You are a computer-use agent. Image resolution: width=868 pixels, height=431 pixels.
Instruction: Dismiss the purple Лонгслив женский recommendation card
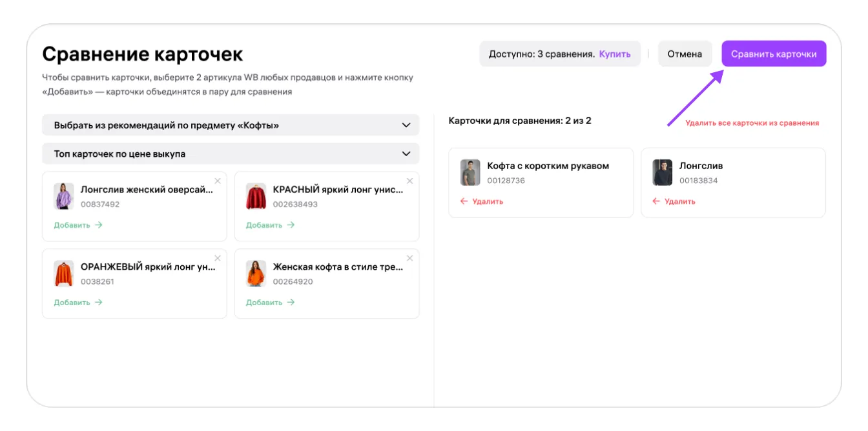(218, 181)
